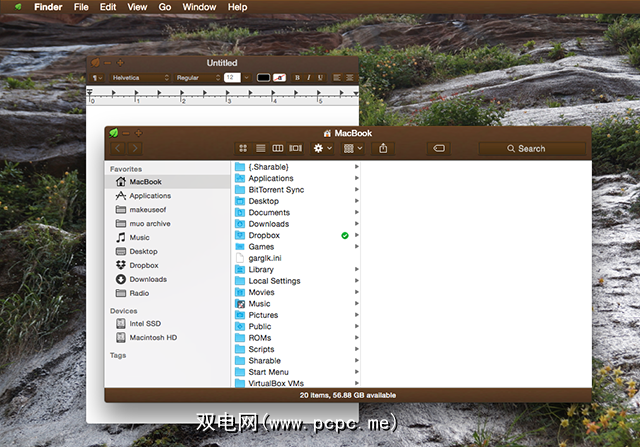Click font size field showing 12
640x447 pixels.
[232, 78]
